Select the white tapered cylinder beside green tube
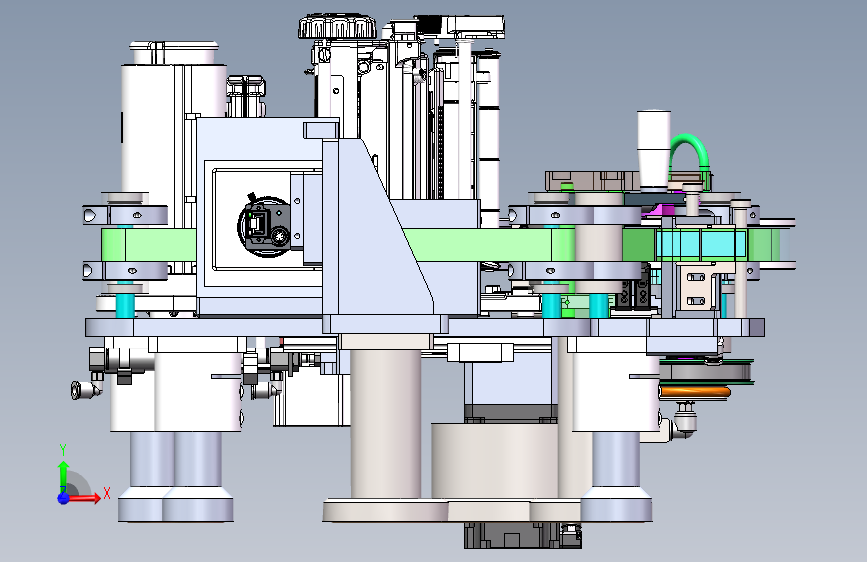 click(x=654, y=149)
